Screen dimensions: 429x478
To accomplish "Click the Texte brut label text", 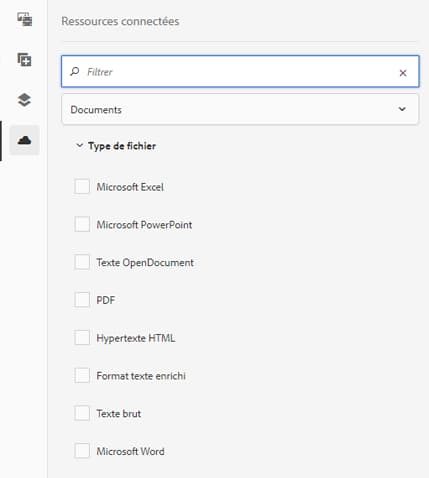I will (119, 414).
